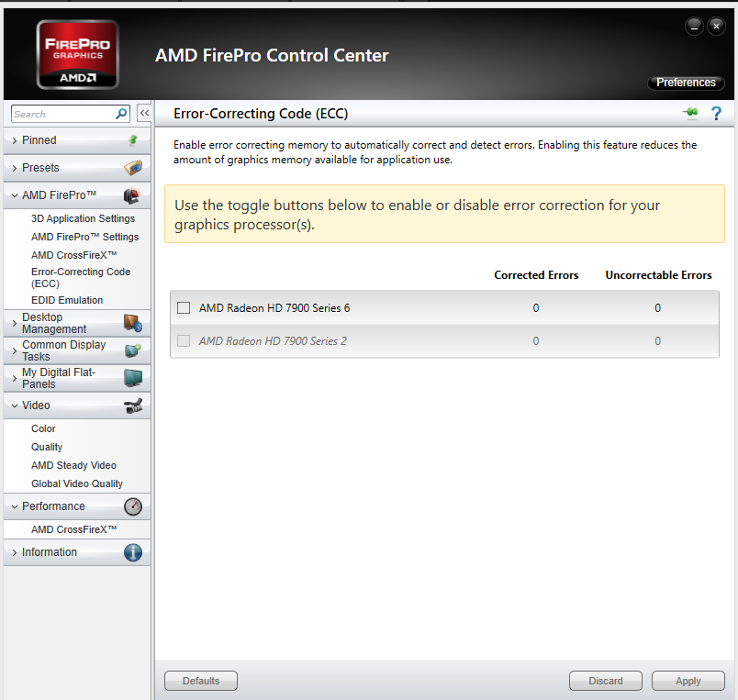Expand My Digital Flat-Panels chevron

[15, 378]
